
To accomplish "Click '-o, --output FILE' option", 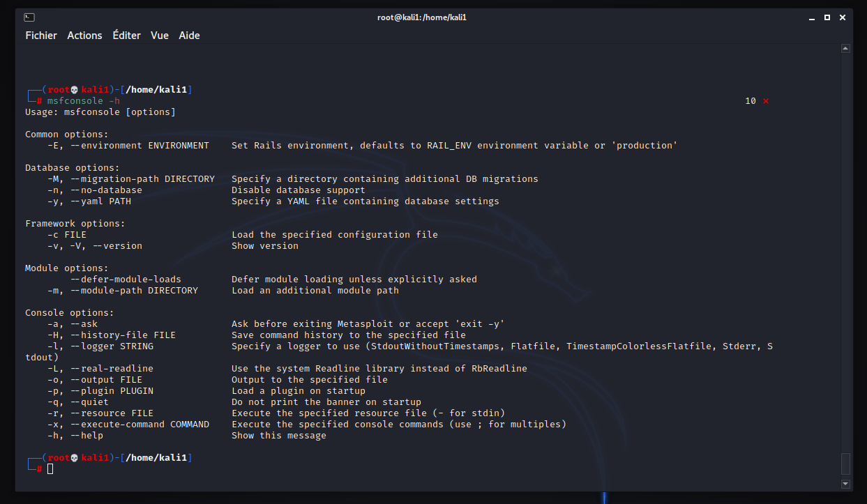I will tap(95, 380).
